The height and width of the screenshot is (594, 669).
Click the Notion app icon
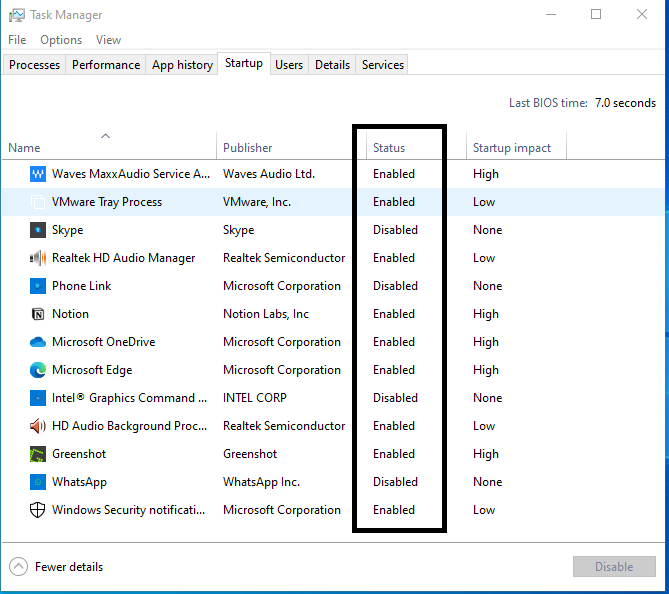38,314
